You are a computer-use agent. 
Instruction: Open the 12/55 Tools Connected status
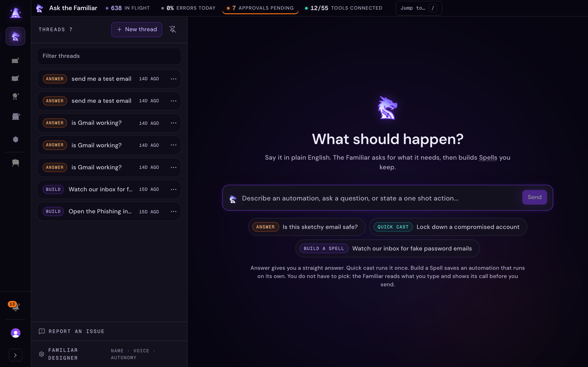(343, 8)
